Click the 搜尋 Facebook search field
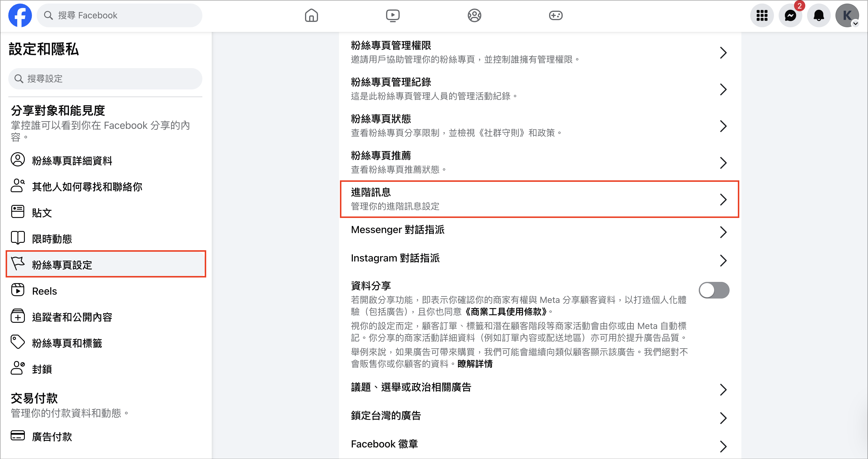Image resolution: width=868 pixels, height=459 pixels. point(119,15)
